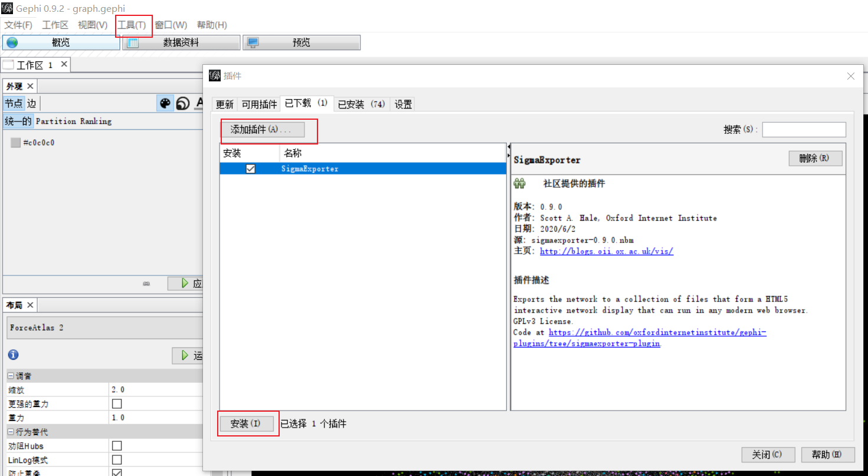Enable the 更强的重力 checkbox
Viewport: 868px width, 476px height.
tap(117, 404)
